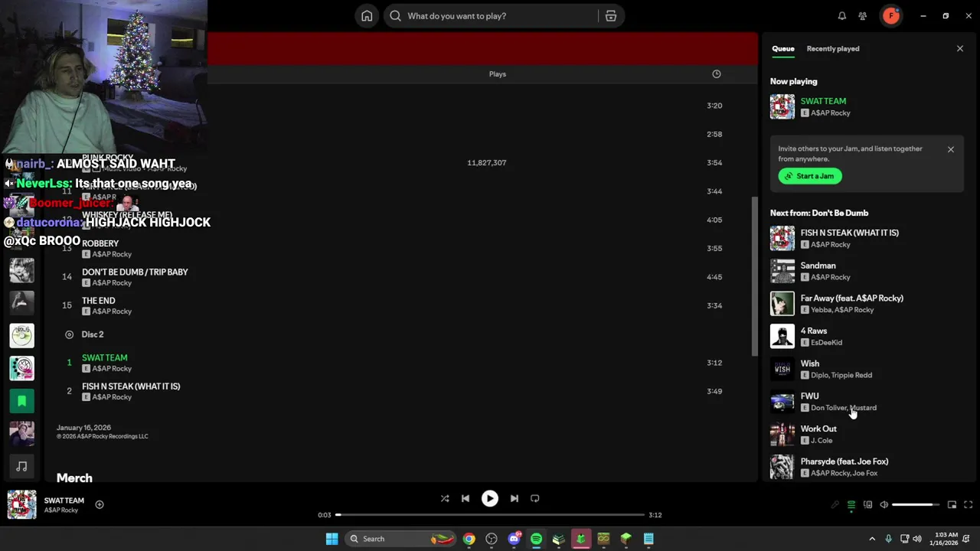
Task: Skip to the next track
Action: pos(514,498)
